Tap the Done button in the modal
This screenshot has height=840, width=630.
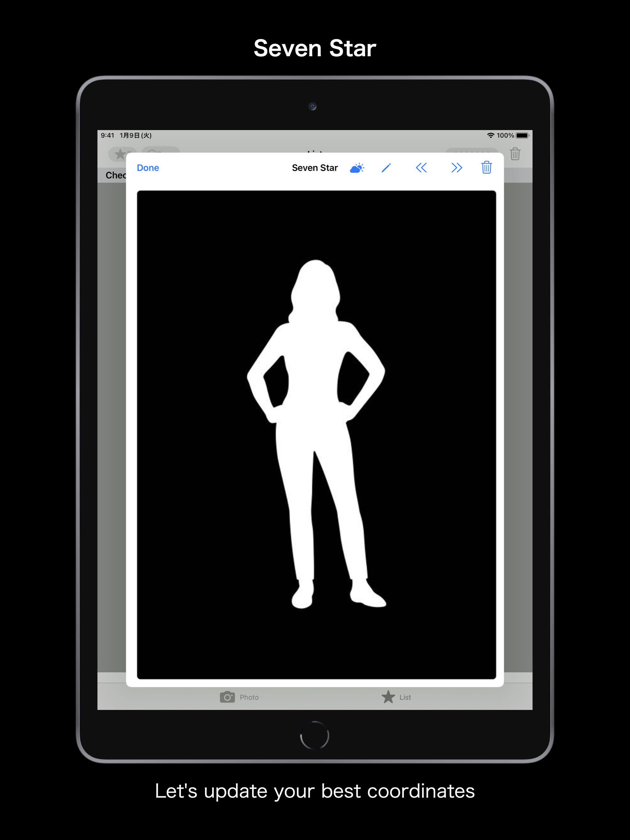point(148,168)
